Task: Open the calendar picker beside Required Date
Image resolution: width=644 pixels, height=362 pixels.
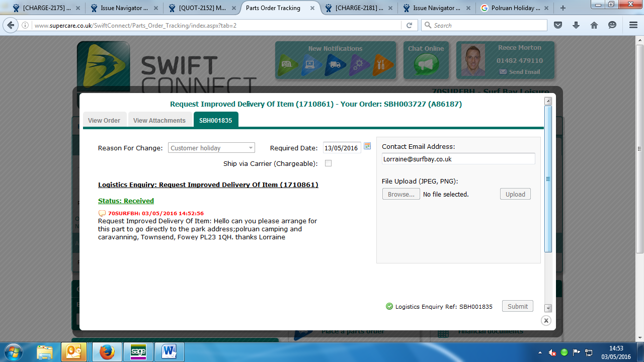Action: coord(367,146)
